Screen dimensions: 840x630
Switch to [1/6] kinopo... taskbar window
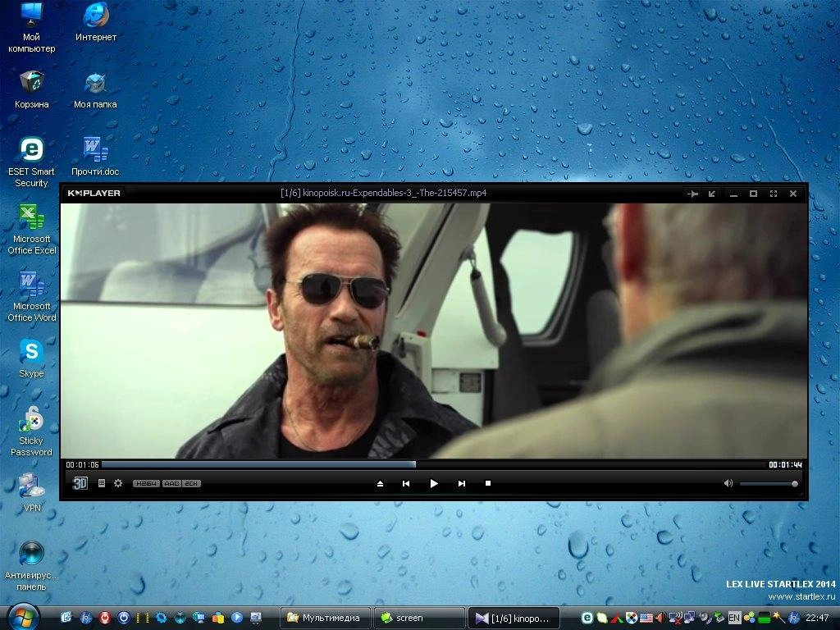[514, 618]
